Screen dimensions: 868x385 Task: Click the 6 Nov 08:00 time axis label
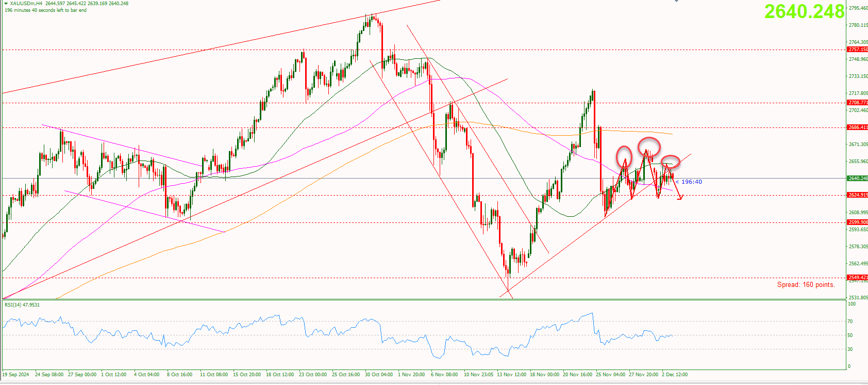tap(444, 375)
